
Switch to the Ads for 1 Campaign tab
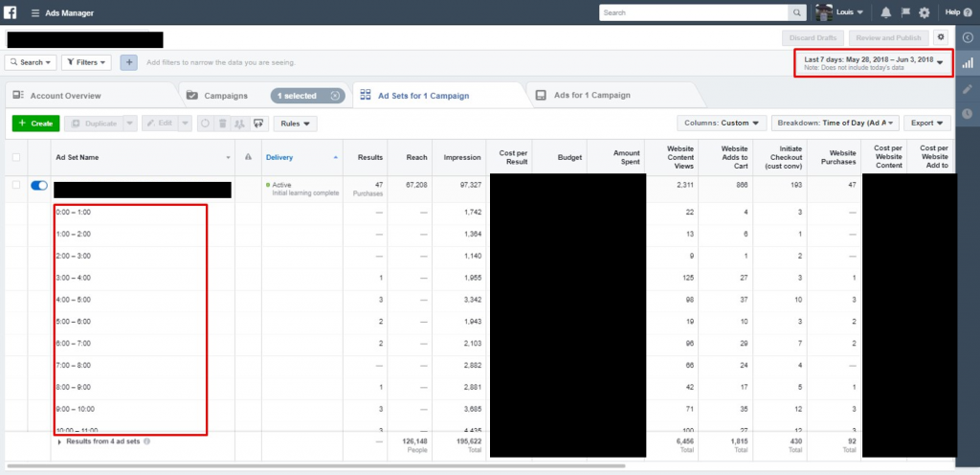point(591,96)
